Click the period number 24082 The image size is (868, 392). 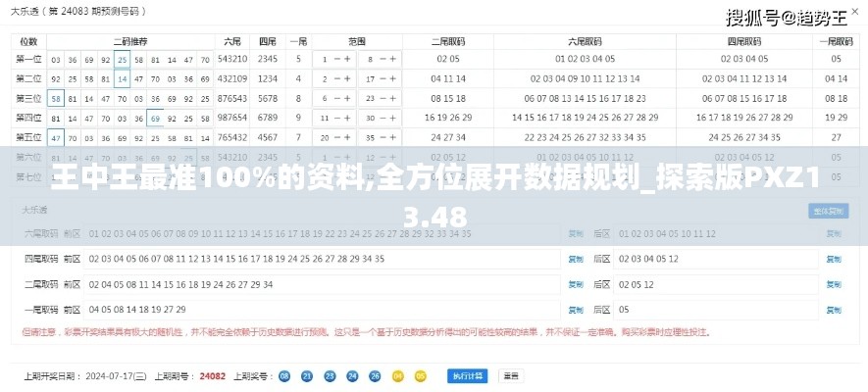click(x=213, y=376)
